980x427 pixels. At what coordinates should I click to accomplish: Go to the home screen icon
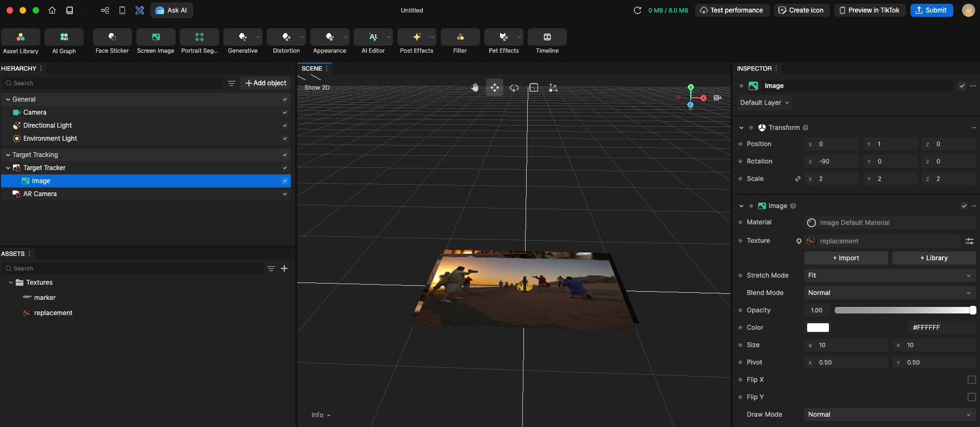52,10
